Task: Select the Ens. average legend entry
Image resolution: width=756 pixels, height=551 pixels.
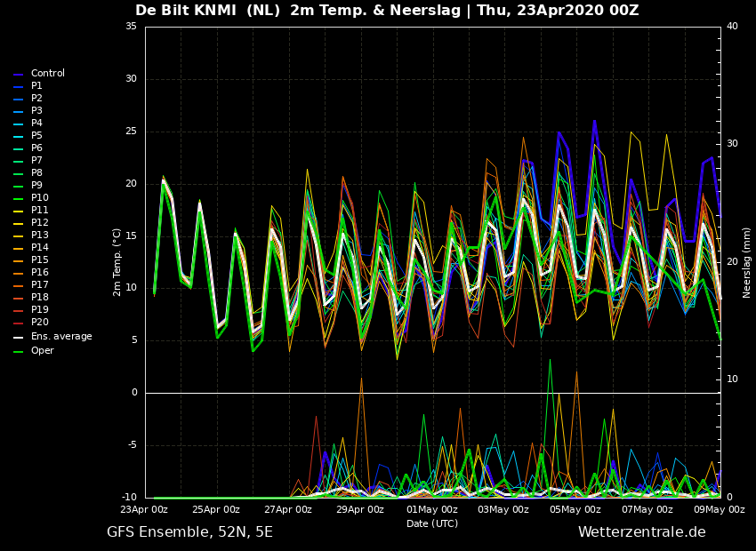Action: 61,337
